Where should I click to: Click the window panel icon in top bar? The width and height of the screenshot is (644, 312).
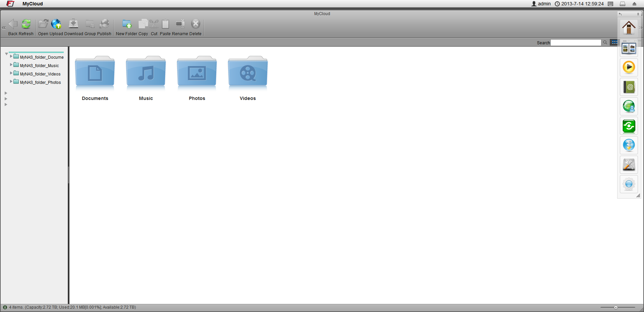click(x=610, y=4)
